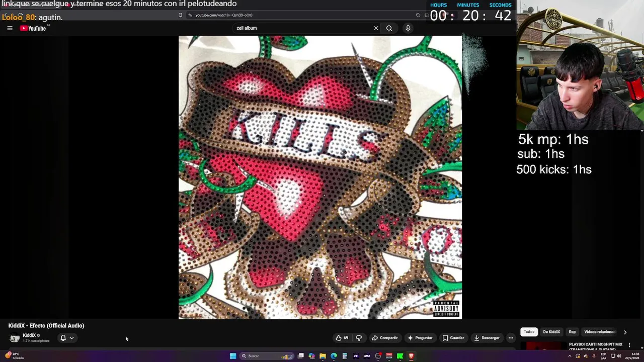Go to the YouTube home logo
Viewport: 644px width, 362px height.
[33, 28]
